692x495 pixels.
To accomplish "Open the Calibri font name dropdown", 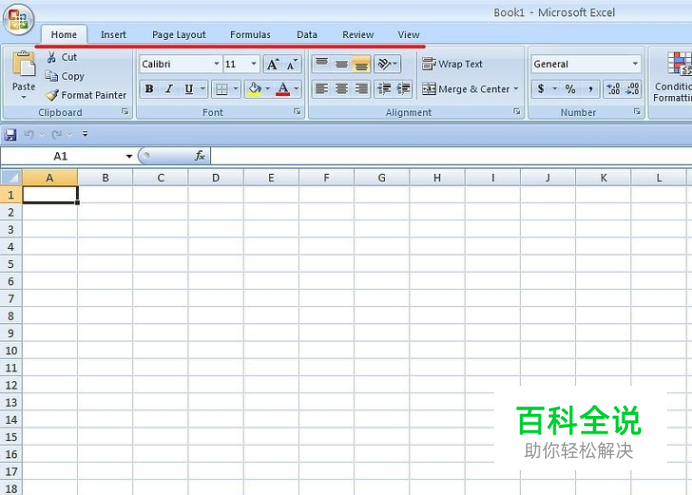I will [x=216, y=64].
